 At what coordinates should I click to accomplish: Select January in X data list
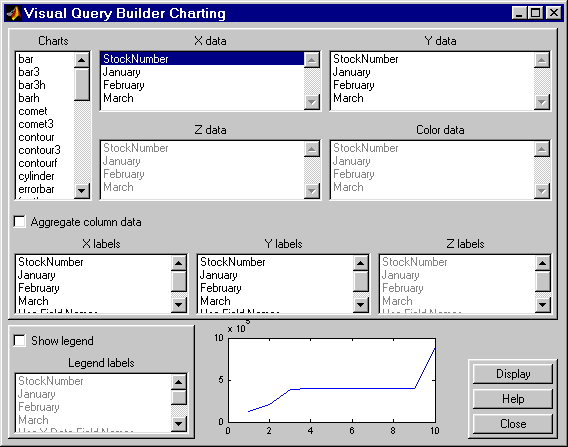coord(122,72)
